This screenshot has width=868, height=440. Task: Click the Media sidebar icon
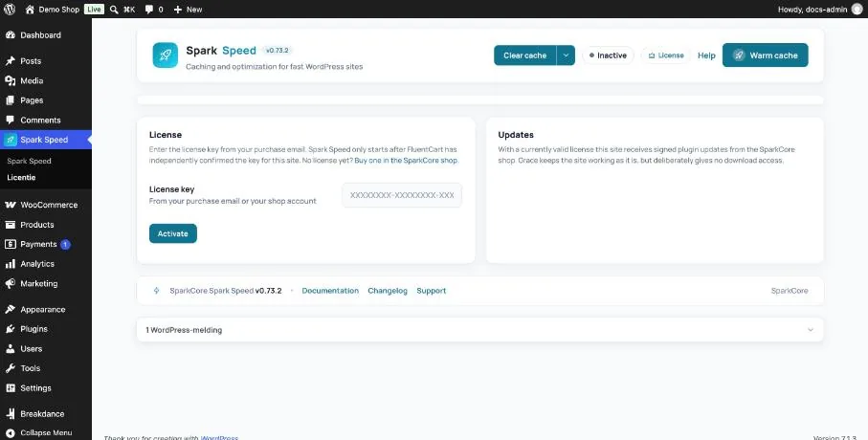coord(10,80)
